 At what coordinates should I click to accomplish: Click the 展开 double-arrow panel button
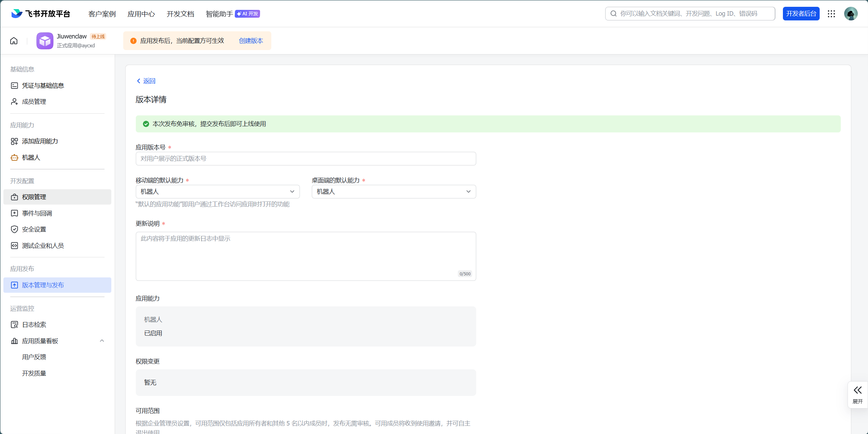coord(857,394)
